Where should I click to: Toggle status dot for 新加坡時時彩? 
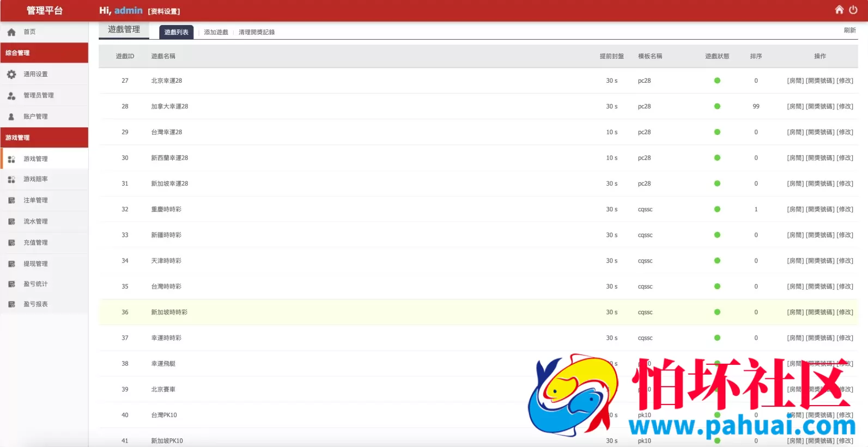(717, 312)
